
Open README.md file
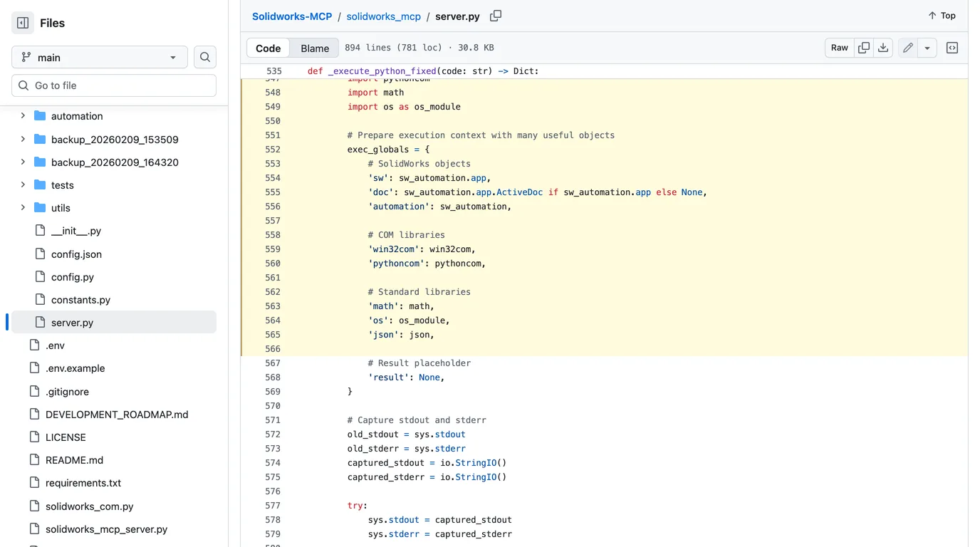(x=74, y=460)
